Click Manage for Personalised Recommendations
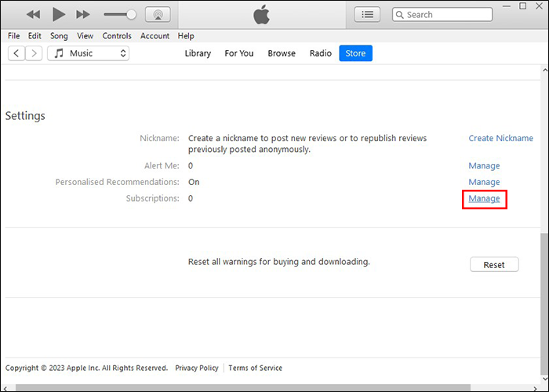This screenshot has height=392, width=549. pyautogui.click(x=484, y=182)
